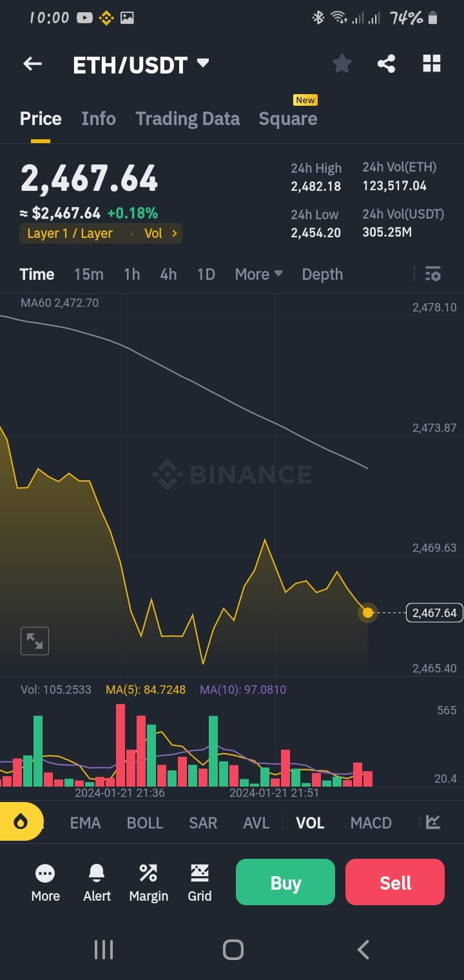464x980 pixels.
Task: Enable the BOLL indicator
Action: (x=144, y=823)
